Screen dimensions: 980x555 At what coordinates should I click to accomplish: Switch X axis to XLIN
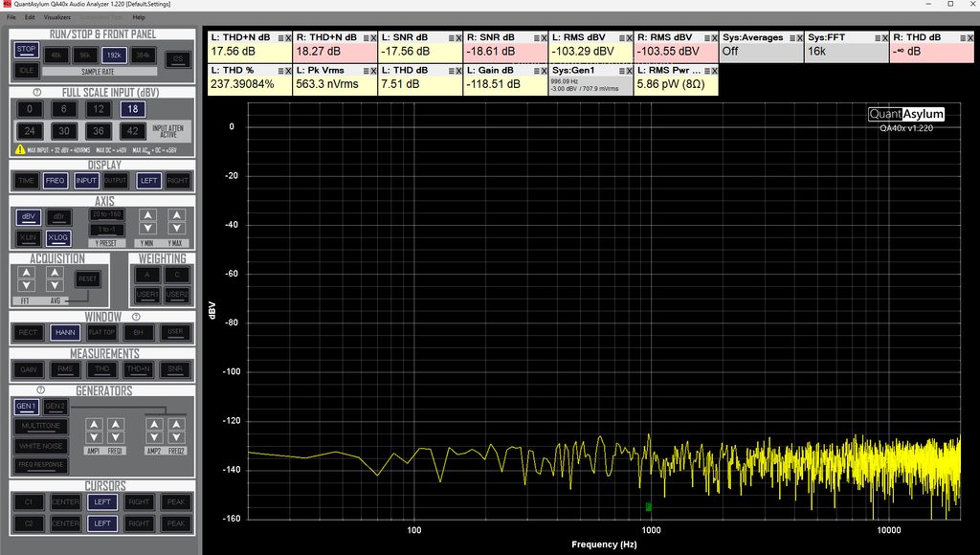point(28,237)
